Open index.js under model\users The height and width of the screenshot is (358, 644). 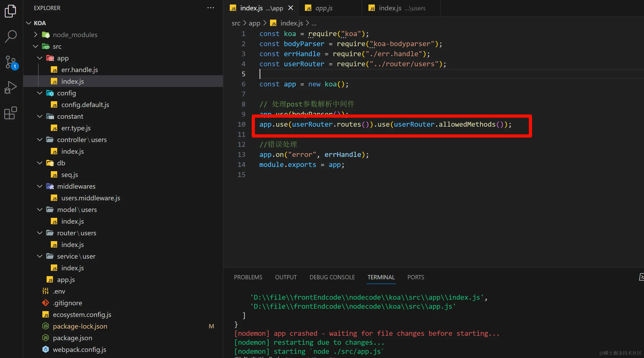pos(123,221)
